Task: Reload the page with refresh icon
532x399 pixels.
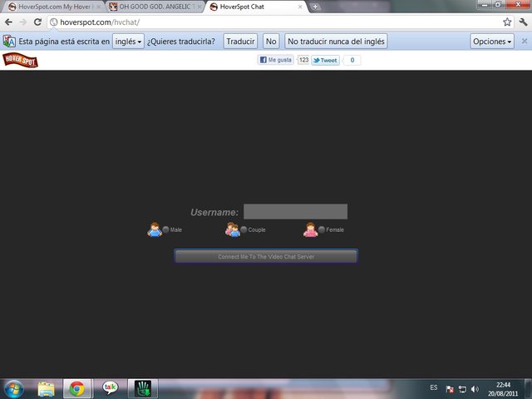Action: (37, 22)
